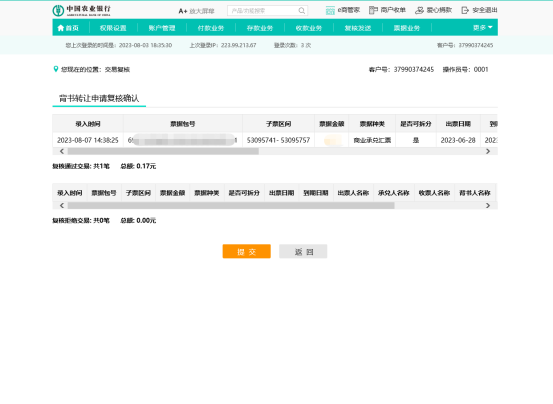Click the 交易复核 breadcrumb text
This screenshot has height=404, width=553.
[117, 69]
